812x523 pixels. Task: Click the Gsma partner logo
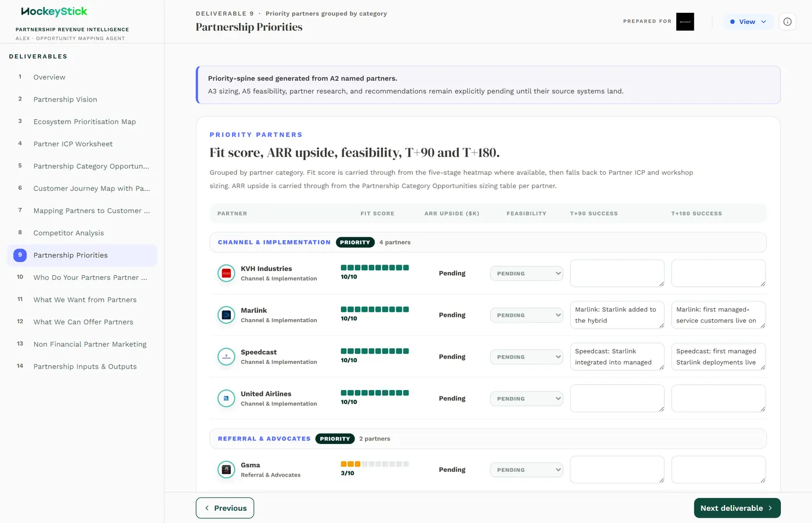point(226,470)
